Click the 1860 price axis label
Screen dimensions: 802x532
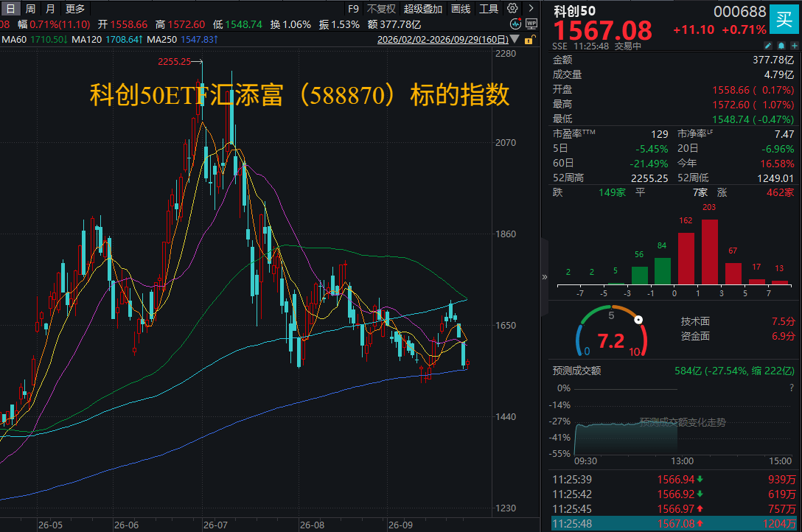pyautogui.click(x=506, y=234)
